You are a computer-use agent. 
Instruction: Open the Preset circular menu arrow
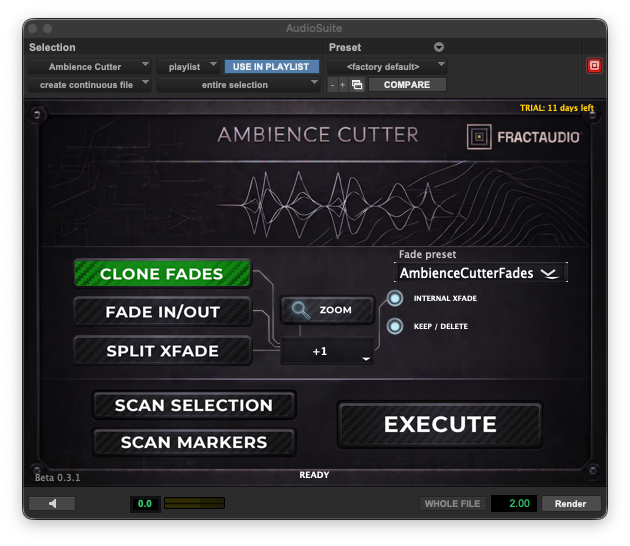(439, 47)
